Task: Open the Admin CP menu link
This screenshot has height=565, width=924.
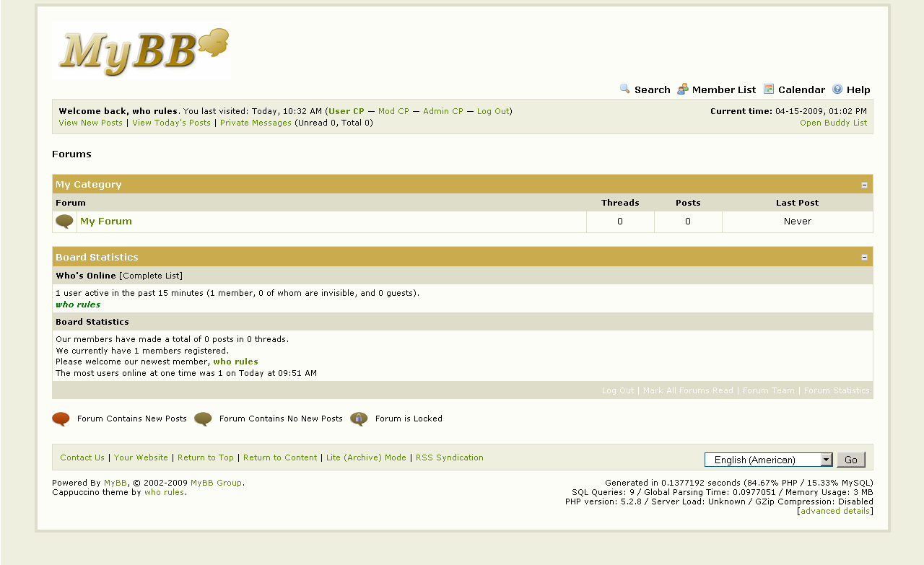Action: [x=443, y=111]
